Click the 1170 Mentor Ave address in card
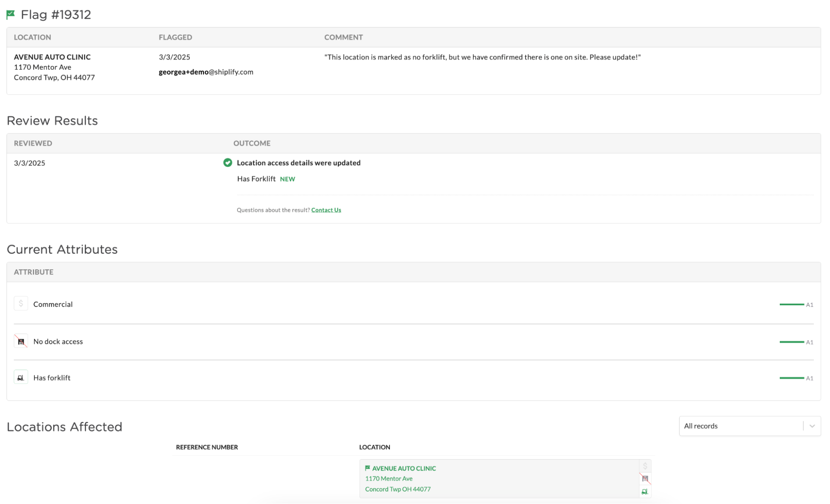The image size is (830, 504). (389, 479)
